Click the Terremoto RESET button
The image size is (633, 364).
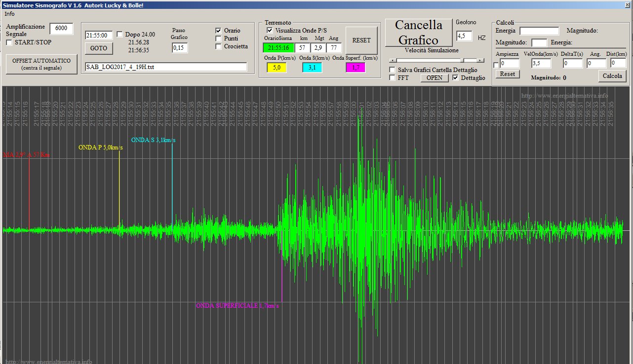361,40
